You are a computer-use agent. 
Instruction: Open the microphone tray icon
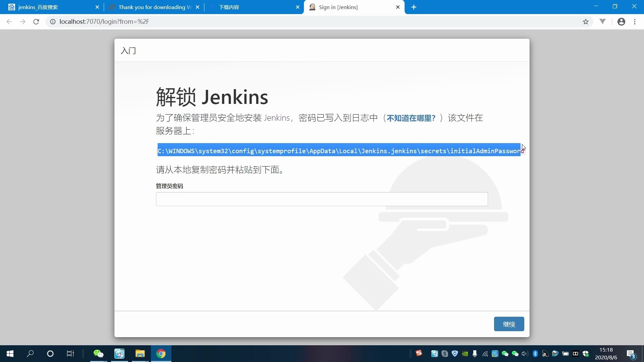click(x=475, y=354)
